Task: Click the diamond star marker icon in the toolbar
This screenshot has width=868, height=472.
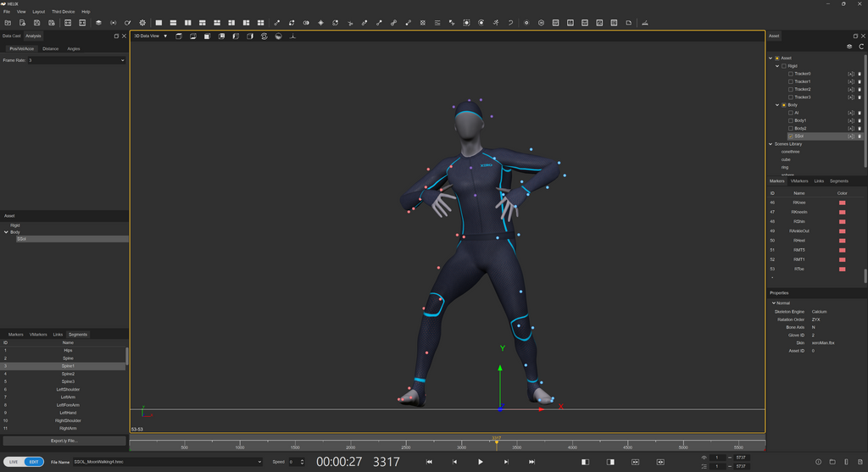Action: click(320, 23)
